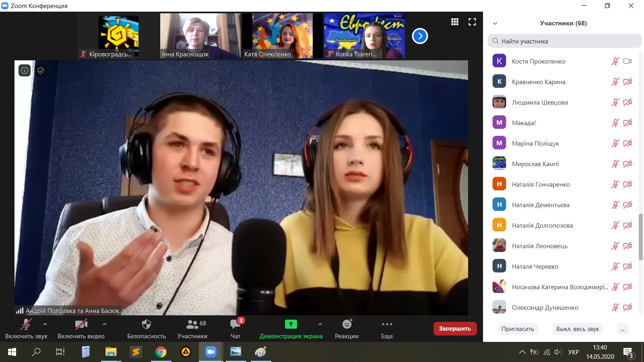Image resolution: width=644 pixels, height=362 pixels.
Task: Start Демонстрация экрана screen share
Action: click(x=291, y=329)
